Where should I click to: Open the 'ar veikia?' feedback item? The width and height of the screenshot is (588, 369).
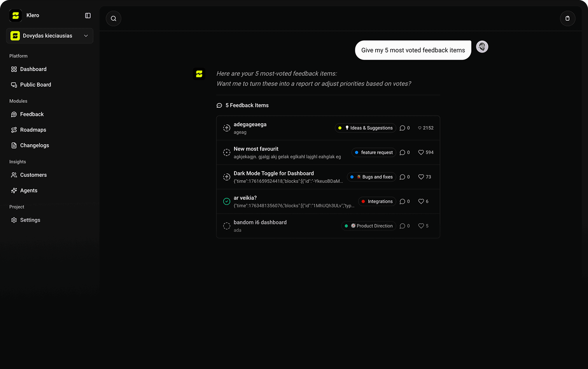[x=245, y=198]
